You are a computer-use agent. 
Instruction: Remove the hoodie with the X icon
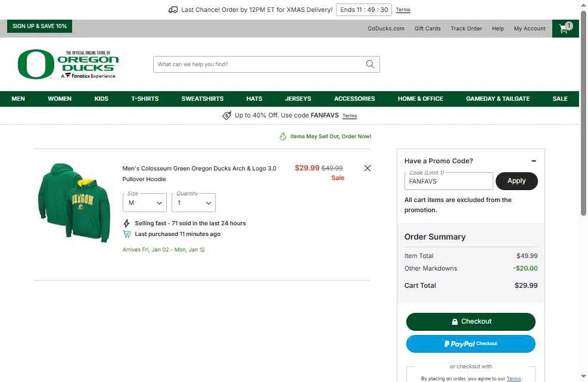click(x=368, y=168)
